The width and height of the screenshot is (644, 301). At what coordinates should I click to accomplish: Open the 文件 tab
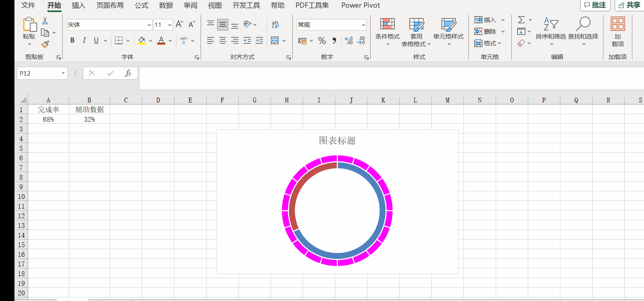(28, 5)
